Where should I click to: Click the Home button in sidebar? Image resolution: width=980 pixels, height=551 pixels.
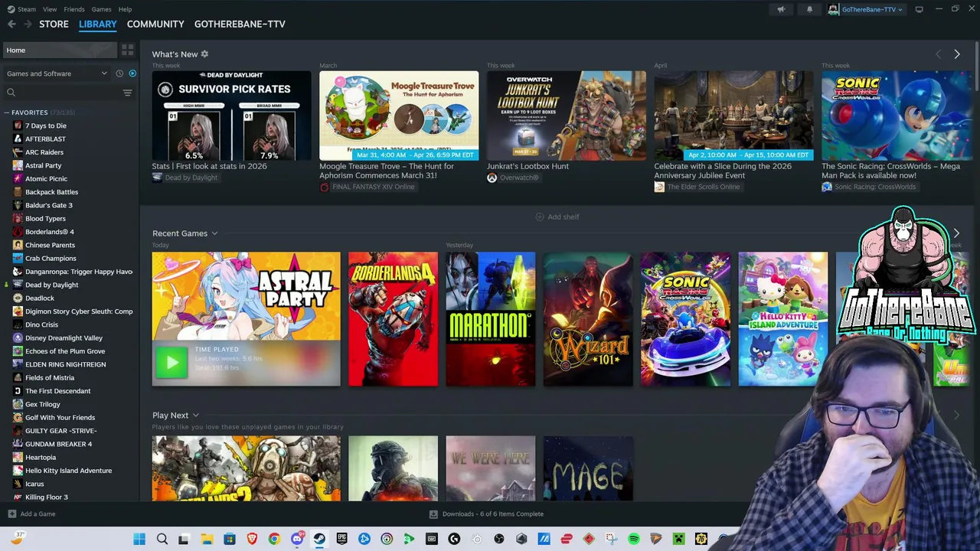(59, 50)
